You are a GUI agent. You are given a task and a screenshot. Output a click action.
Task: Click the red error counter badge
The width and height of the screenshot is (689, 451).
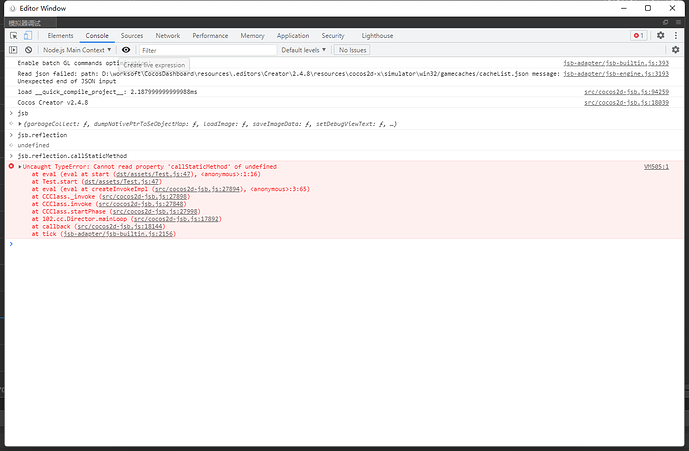point(638,36)
